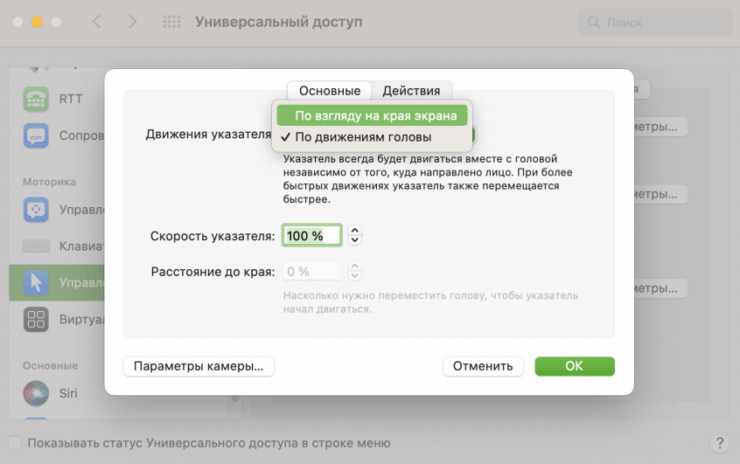Select the Клавиатура keyboard icon
The image size is (740, 464).
[x=36, y=246]
